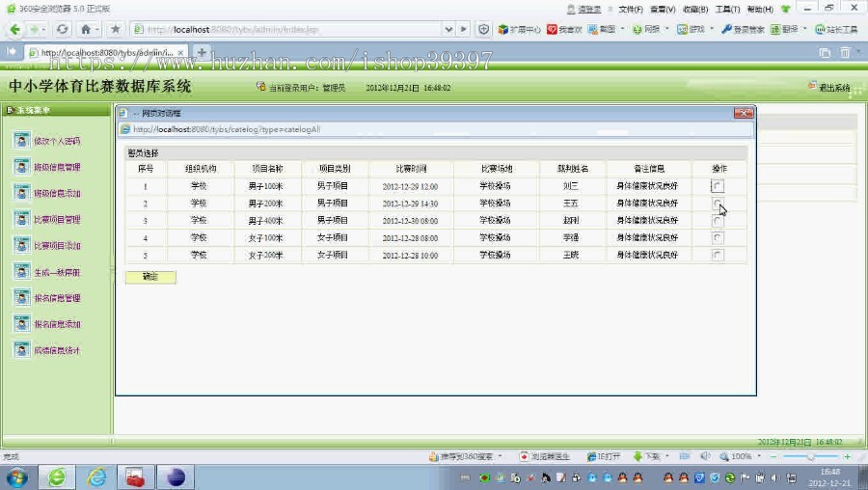Click the icon beside 报名信息添加
Viewport: 868px width, 490px height.
pyautogui.click(x=21, y=324)
